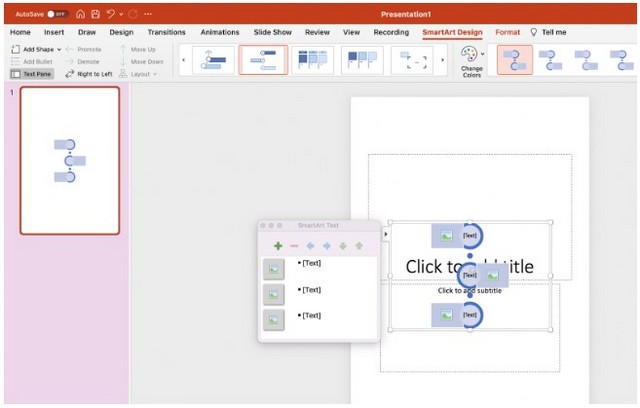The height and width of the screenshot is (408, 640).
Task: Click picture icon in bottom SmartArt shape
Action: 446,316
